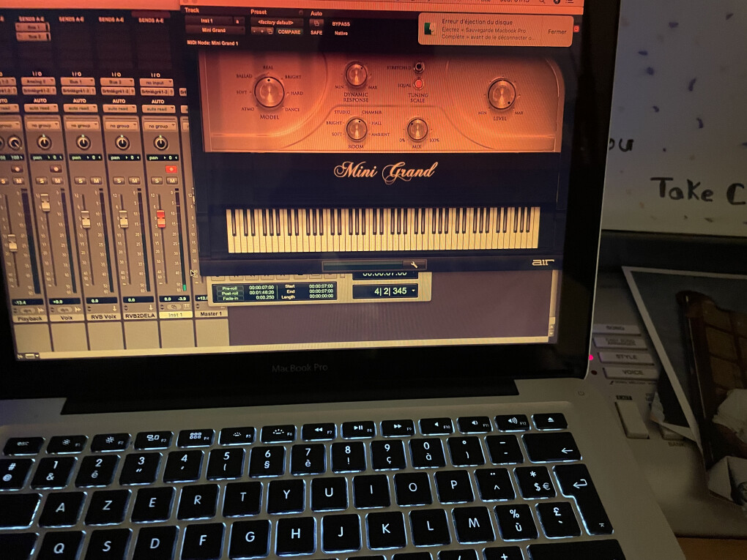The image size is (747, 560).
Task: Click the Inst 1 track pan knob
Action: (x=160, y=143)
